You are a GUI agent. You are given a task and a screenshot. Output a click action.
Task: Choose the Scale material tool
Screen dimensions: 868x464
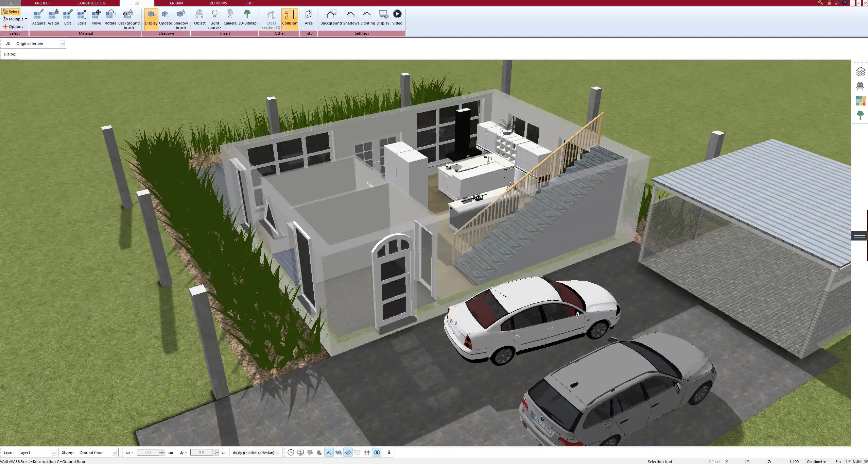click(82, 18)
